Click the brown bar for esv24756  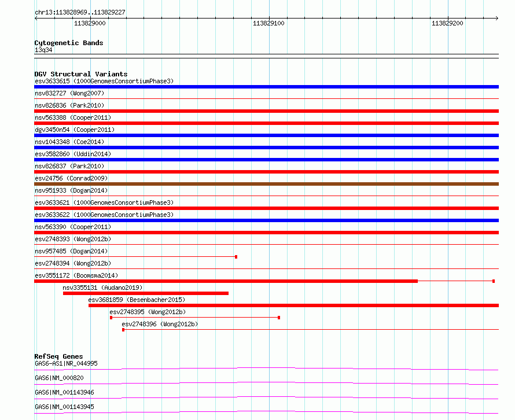pos(266,184)
